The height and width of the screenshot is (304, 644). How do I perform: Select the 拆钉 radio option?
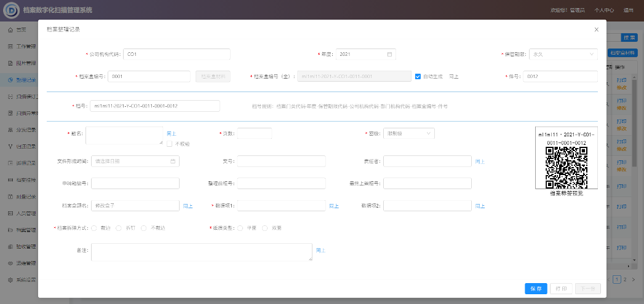pyautogui.click(x=119, y=228)
